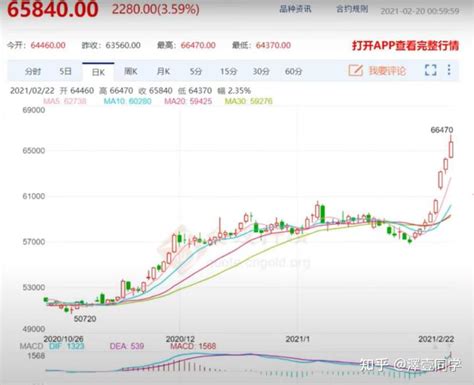
Task: Click 打开APP查看完整行情 banner link
Action: 406,45
